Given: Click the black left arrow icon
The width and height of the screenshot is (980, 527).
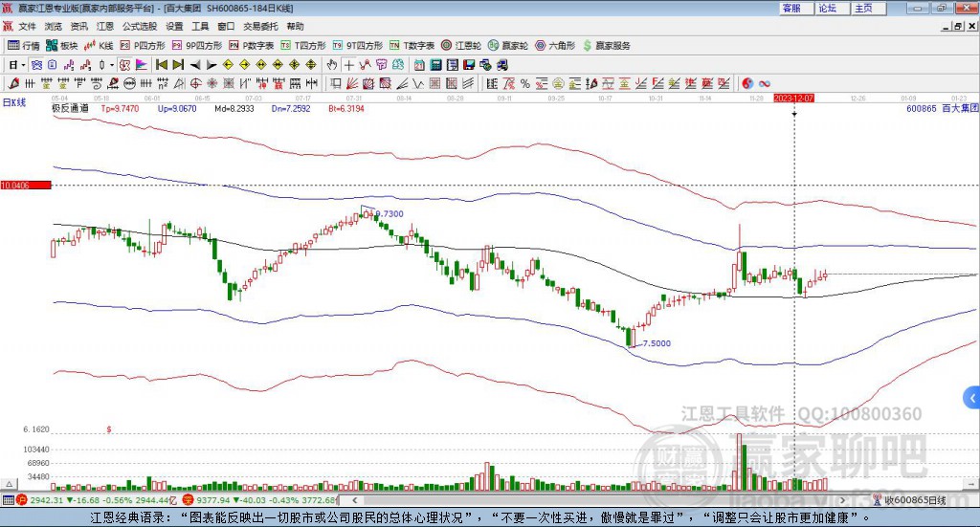Looking at the screenshot, I should coord(195,65).
